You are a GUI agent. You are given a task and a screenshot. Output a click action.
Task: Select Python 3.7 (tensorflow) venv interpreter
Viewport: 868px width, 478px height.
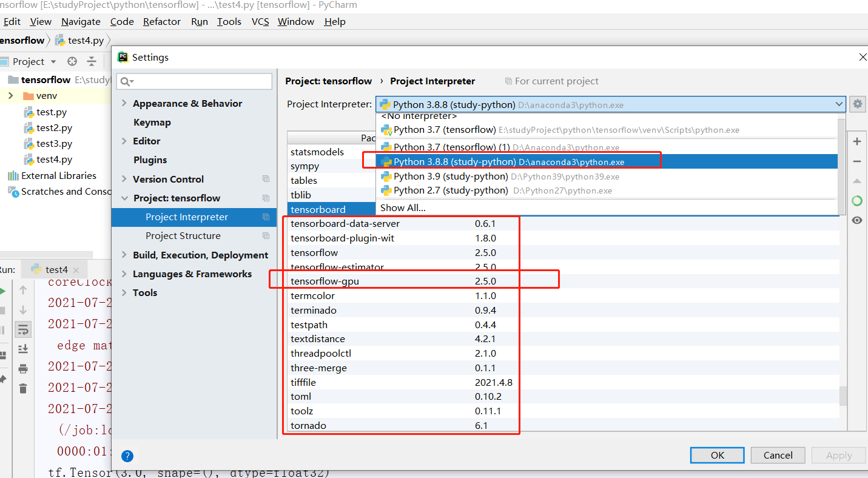(x=607, y=130)
